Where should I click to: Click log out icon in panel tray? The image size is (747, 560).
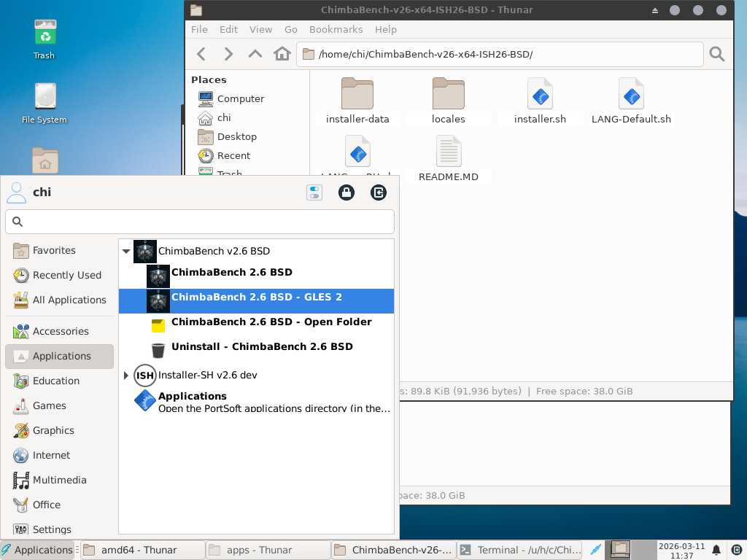736,550
